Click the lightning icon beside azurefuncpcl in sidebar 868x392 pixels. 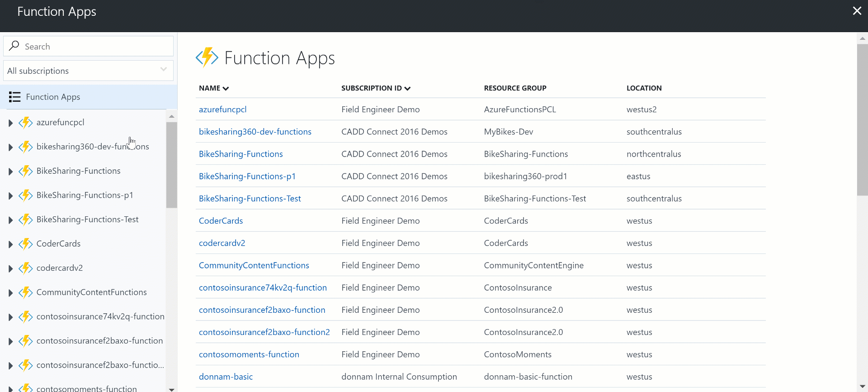26,123
